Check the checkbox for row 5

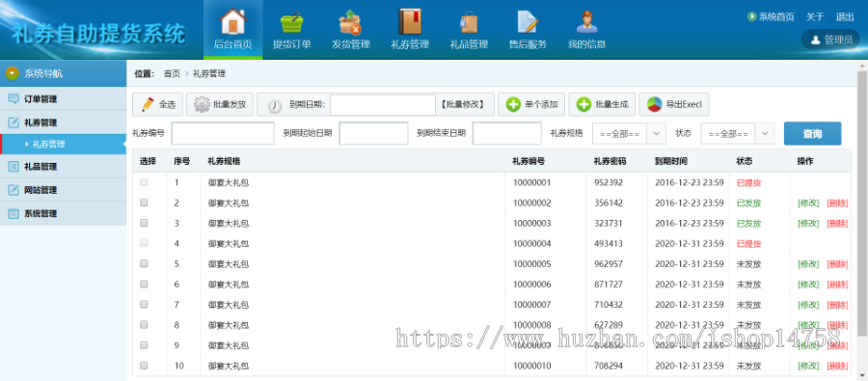point(144,263)
